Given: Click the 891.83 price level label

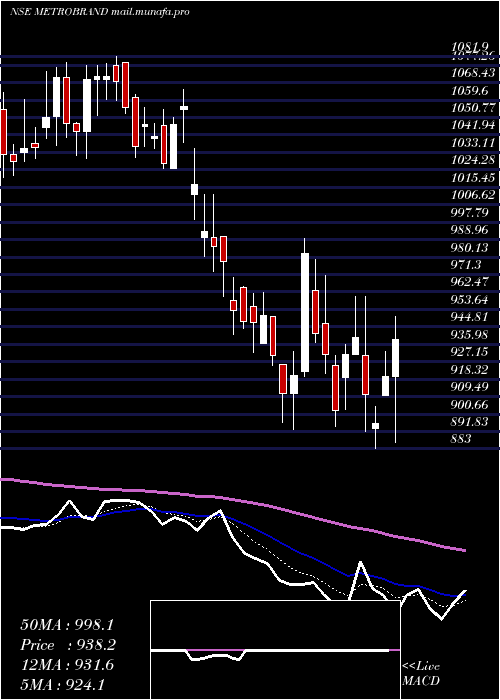Looking at the screenshot, I should click(x=470, y=421).
